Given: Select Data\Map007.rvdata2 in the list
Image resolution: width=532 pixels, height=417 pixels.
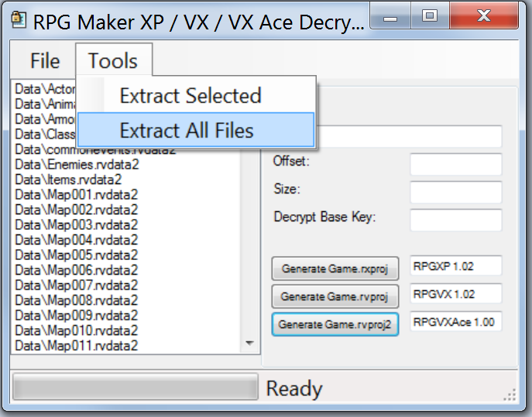Looking at the screenshot, I should [x=77, y=285].
